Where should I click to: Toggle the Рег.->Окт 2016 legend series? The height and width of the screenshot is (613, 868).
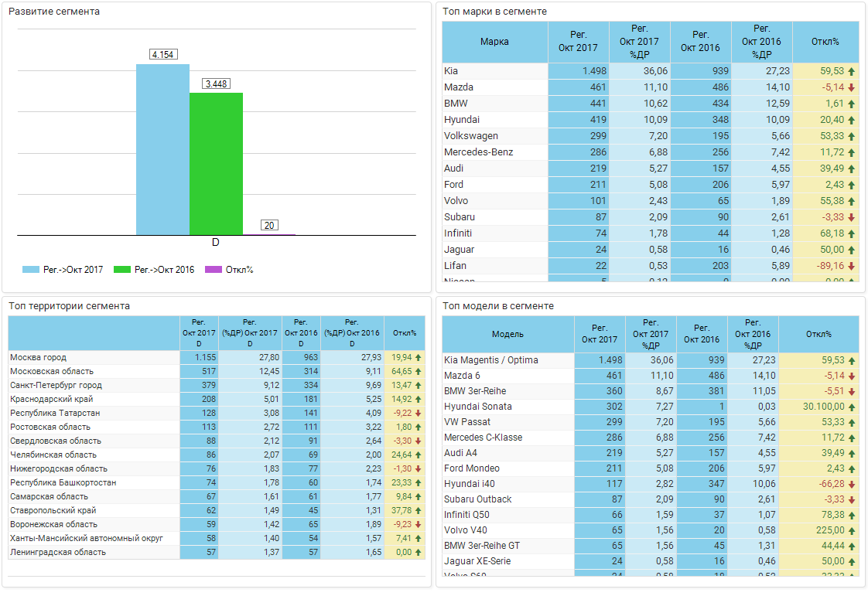click(x=154, y=270)
